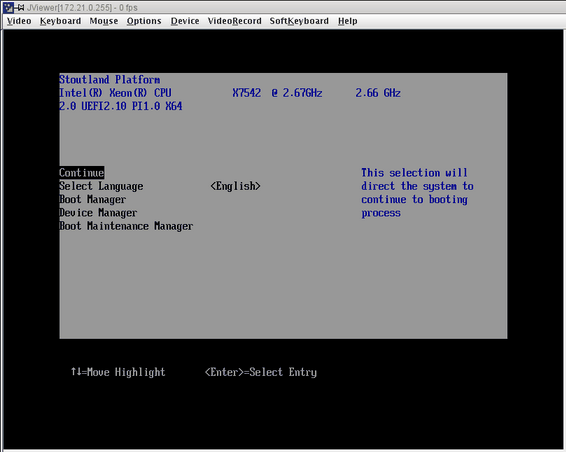The width and height of the screenshot is (566, 452).
Task: Select the Boot Manager entry
Action: 92,199
